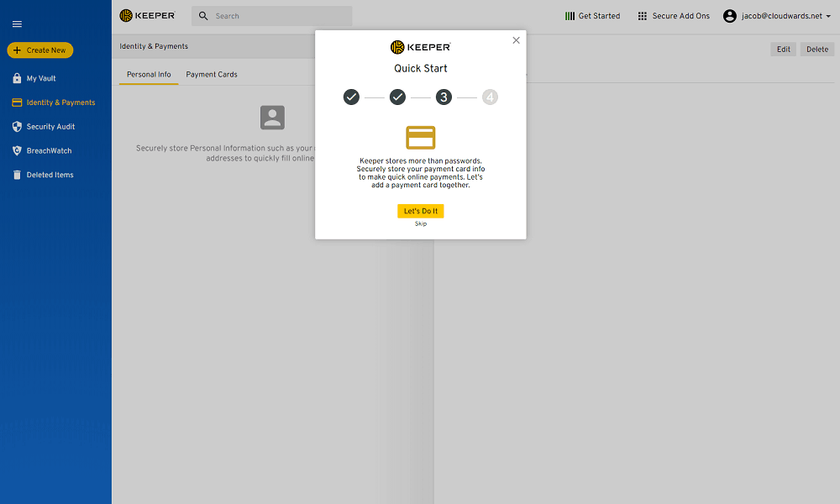Switch to the Payment Cards tab
The height and width of the screenshot is (504, 840).
click(212, 75)
